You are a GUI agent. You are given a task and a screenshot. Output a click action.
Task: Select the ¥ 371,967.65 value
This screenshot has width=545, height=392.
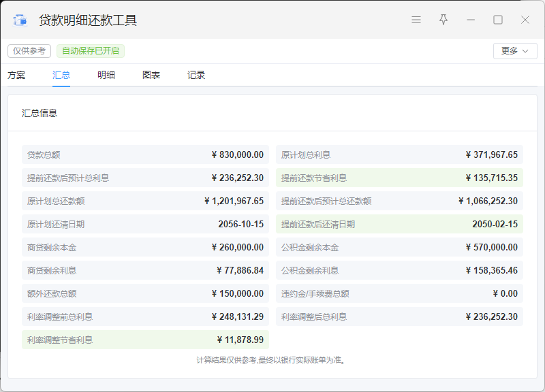pyautogui.click(x=491, y=155)
